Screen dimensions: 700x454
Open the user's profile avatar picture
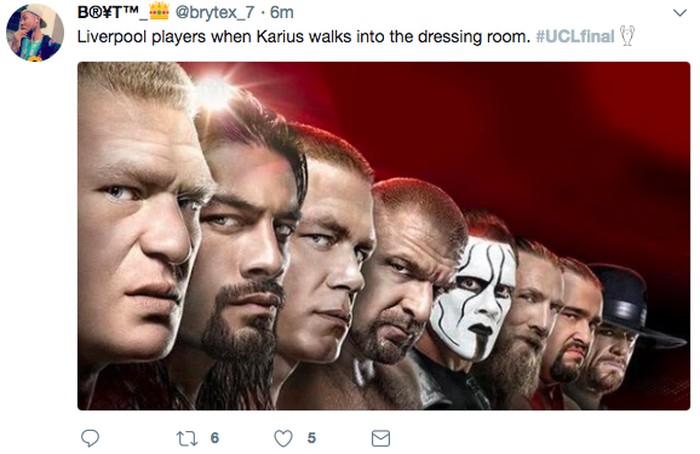(x=34, y=32)
